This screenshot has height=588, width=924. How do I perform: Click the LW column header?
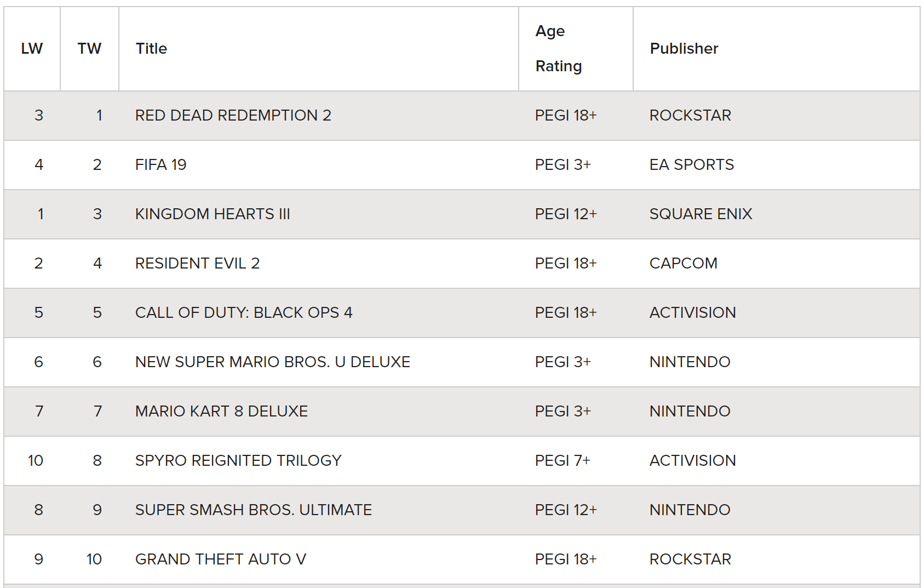[32, 49]
